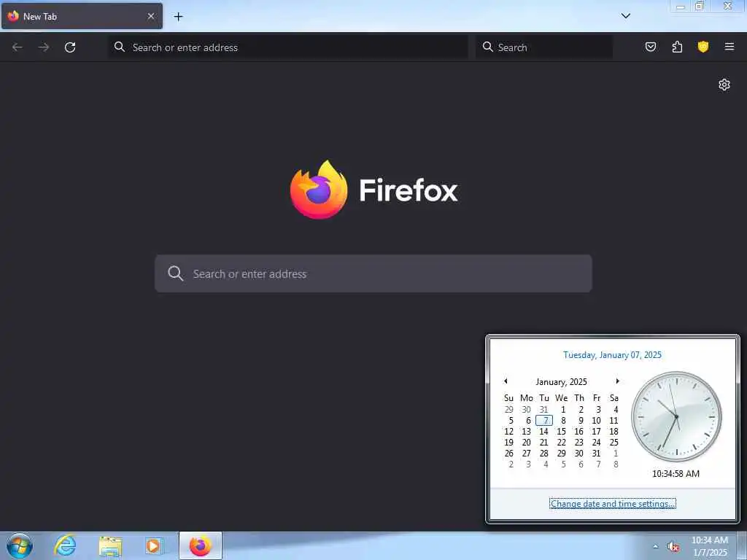Launch Internet Explorer from taskbar
747x560 pixels.
tap(65, 545)
